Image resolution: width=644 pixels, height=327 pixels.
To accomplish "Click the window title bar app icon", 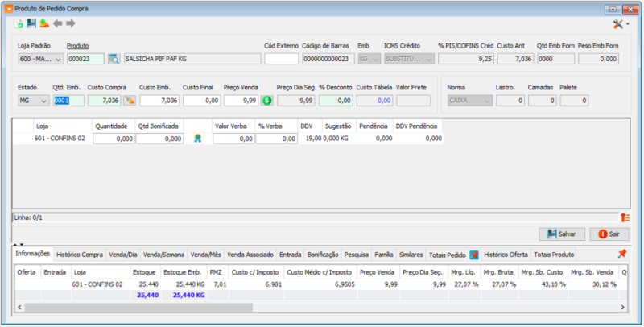I will 9,9.
